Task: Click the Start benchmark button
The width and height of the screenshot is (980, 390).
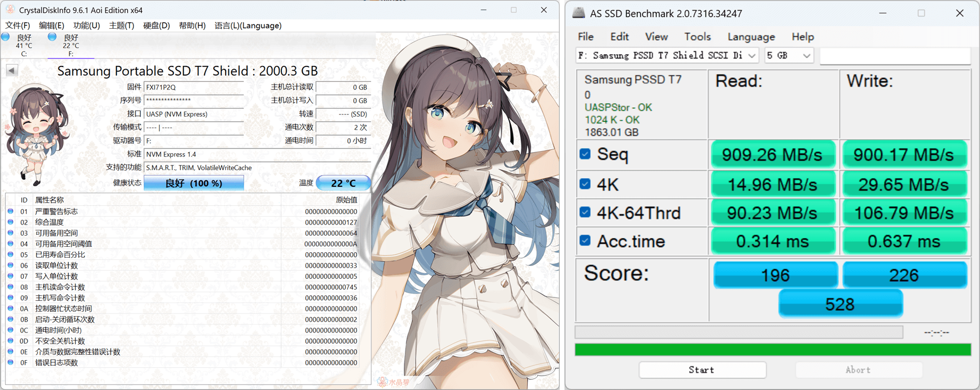Action: [702, 370]
